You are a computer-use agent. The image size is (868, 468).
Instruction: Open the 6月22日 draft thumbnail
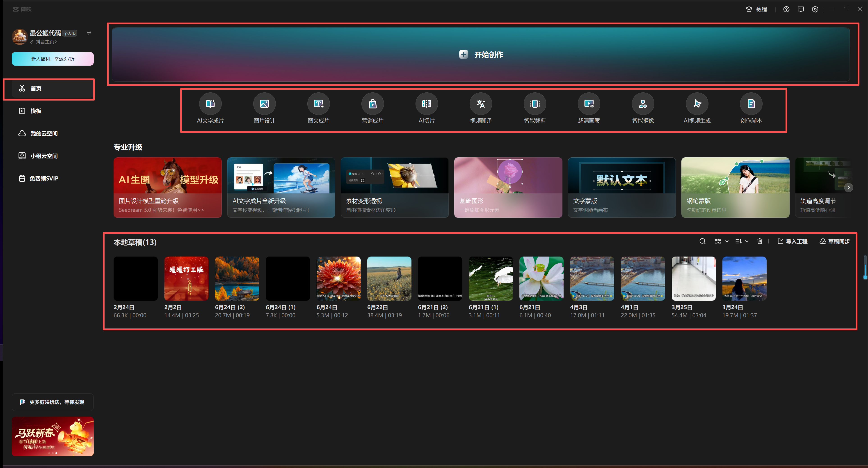point(389,278)
